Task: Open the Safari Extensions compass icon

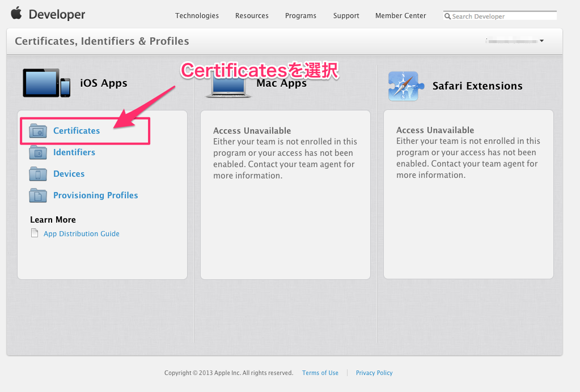Action: click(x=405, y=86)
